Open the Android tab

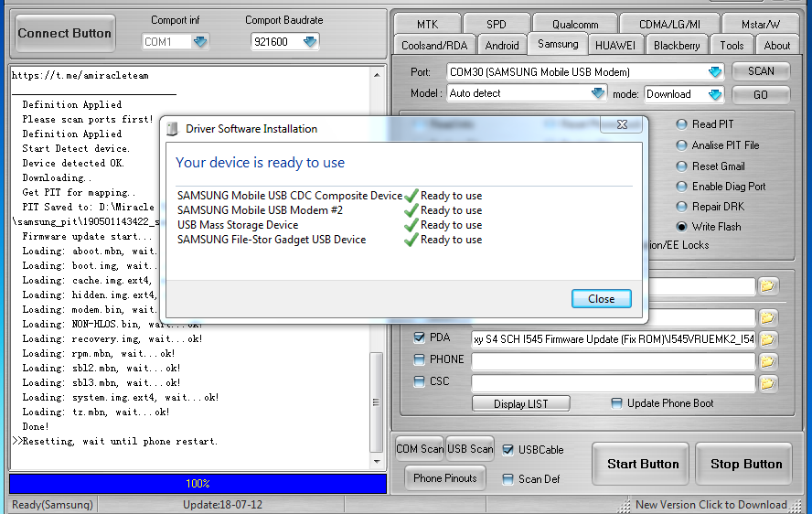coord(502,46)
